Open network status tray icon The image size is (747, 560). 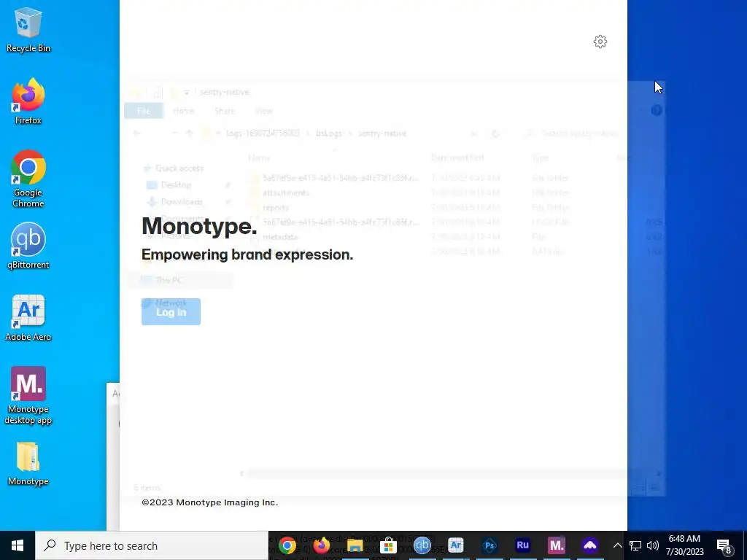pyautogui.click(x=635, y=545)
